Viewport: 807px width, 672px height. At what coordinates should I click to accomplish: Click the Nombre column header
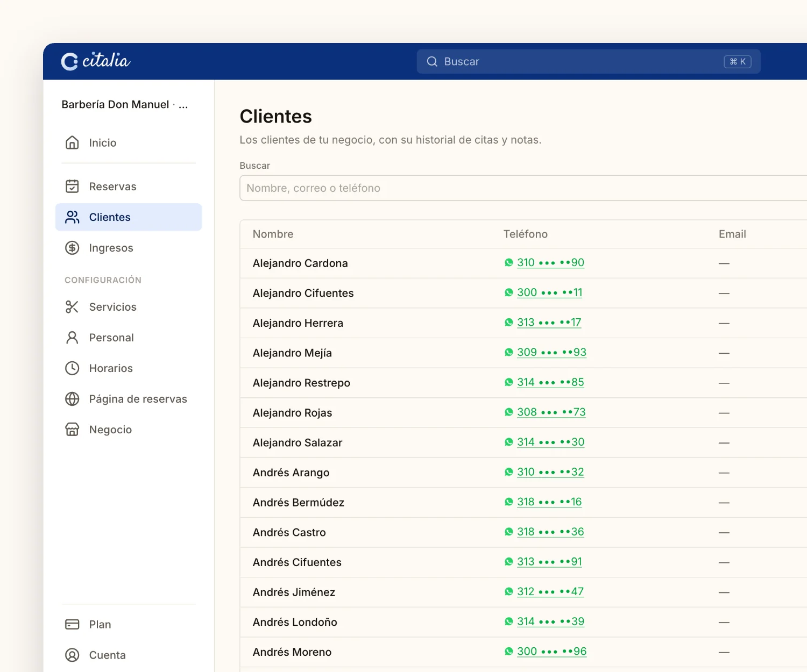273,234
